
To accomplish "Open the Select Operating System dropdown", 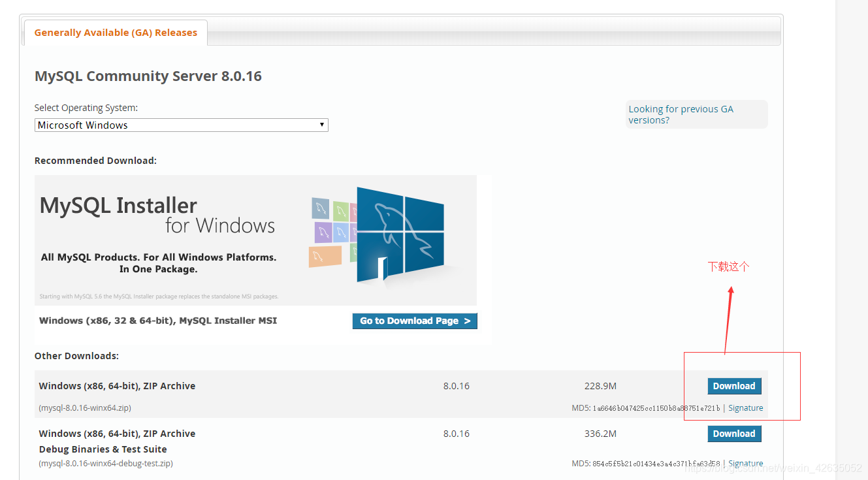I will click(x=181, y=125).
